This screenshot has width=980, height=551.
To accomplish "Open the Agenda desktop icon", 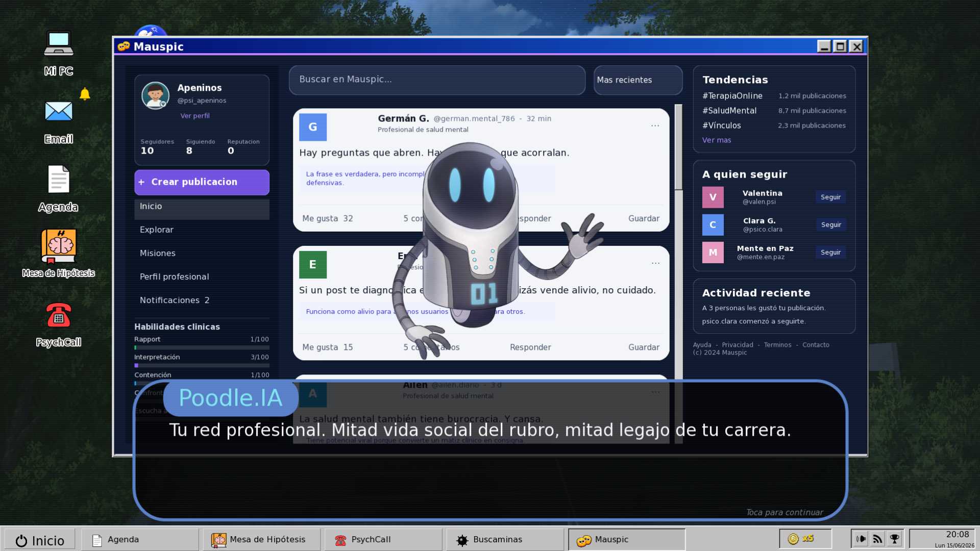I will tap(58, 188).
